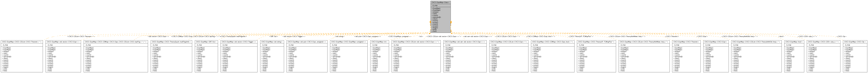
Task: Select the ExprMap< CDList< CVC3::Expr > * > node
Action: [x=509, y=56]
